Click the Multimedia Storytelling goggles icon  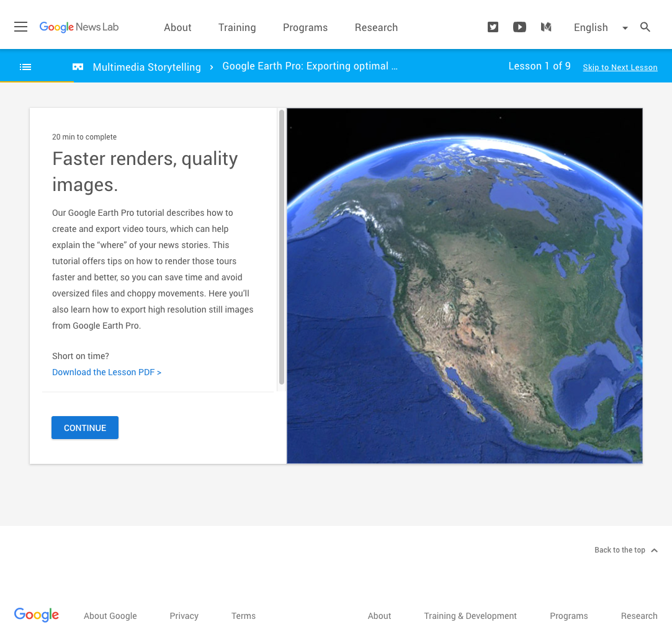(x=78, y=67)
